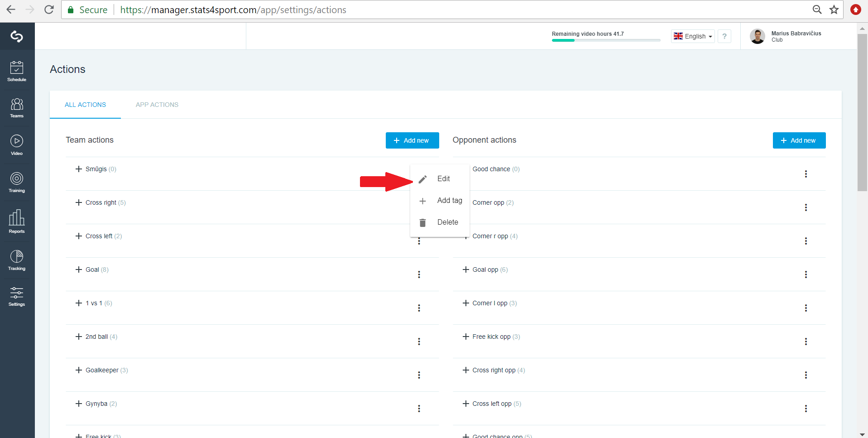Open the Tracking sidebar icon
This screenshot has height=438, width=868.
17,260
